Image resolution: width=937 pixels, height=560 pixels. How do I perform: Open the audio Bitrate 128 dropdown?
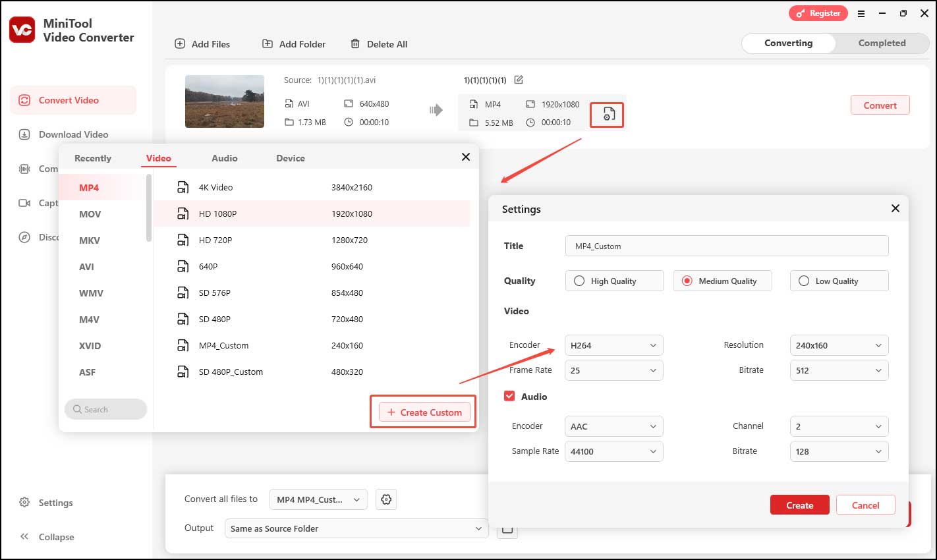point(839,451)
